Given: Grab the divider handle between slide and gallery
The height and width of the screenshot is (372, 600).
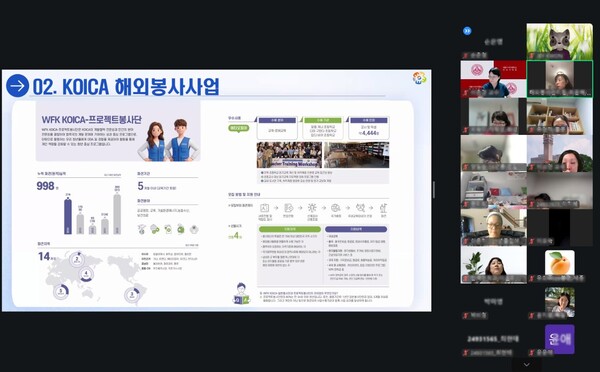Looking at the screenshot, I should point(434,190).
